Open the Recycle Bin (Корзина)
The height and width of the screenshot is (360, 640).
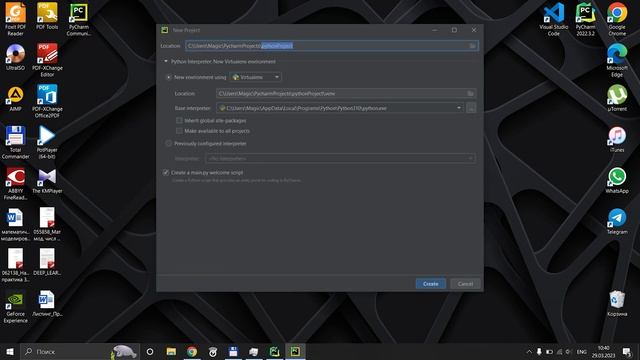[617, 303]
